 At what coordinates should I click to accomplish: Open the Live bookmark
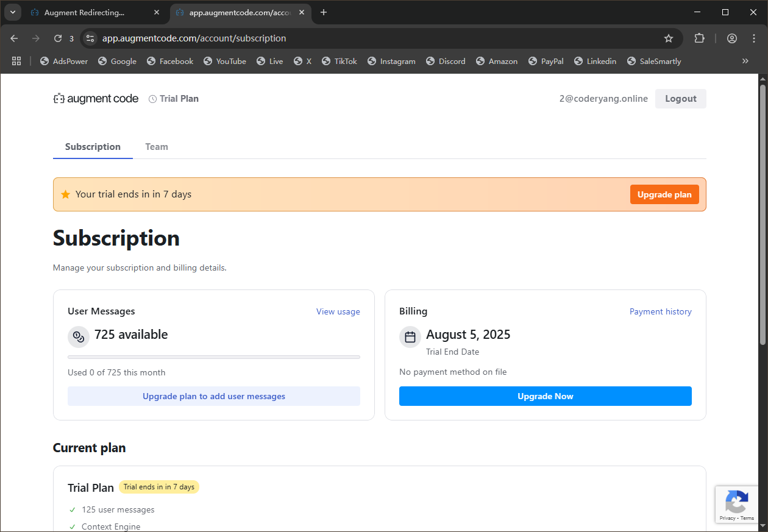270,62
